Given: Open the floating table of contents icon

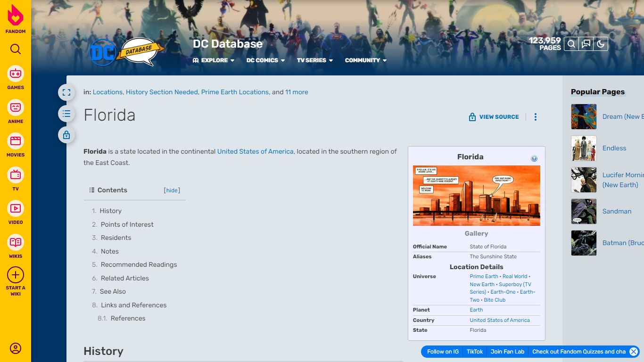Looking at the screenshot, I should [66, 114].
